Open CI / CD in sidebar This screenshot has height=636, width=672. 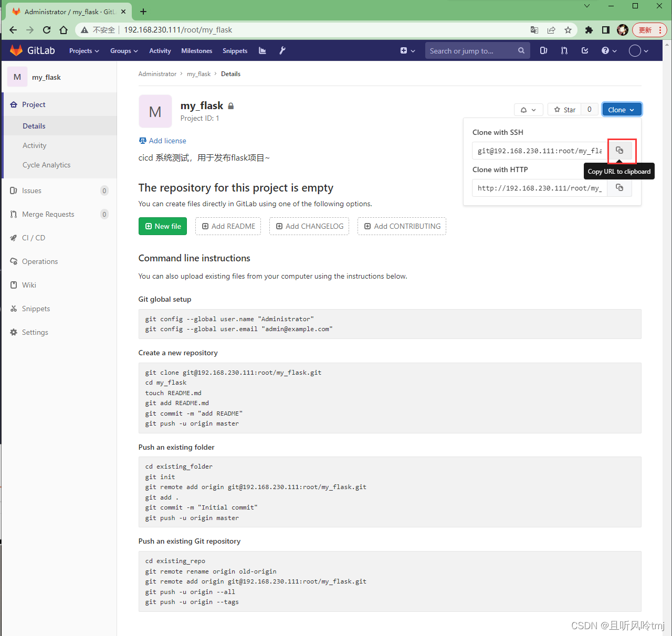pyautogui.click(x=59, y=238)
